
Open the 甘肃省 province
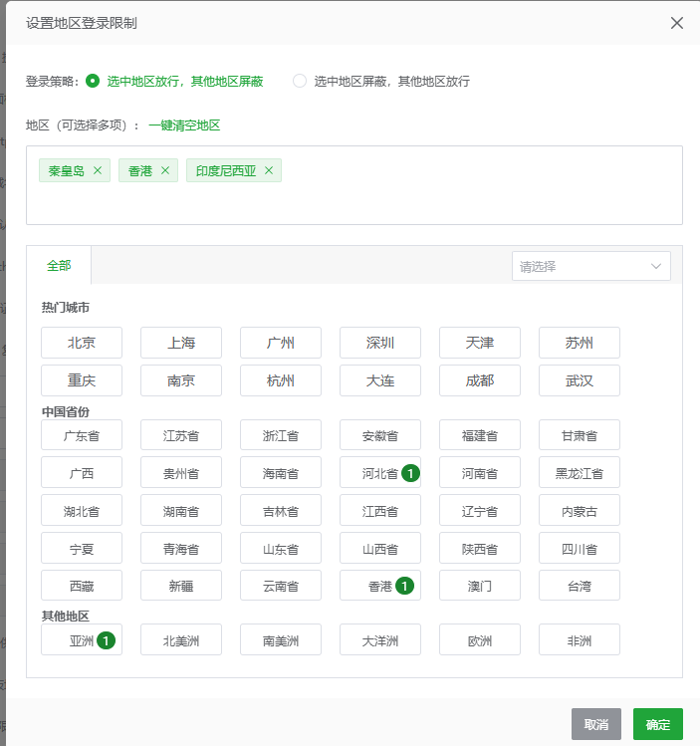(580, 435)
